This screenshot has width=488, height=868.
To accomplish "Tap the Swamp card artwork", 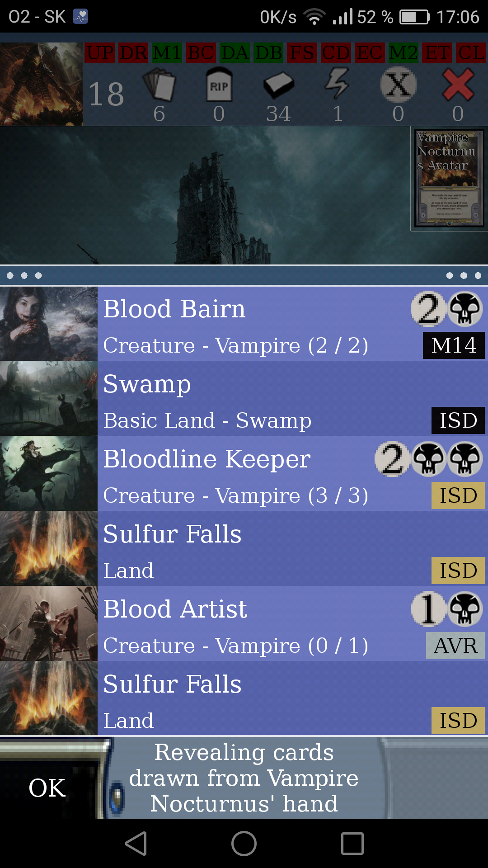I will pos(49,399).
